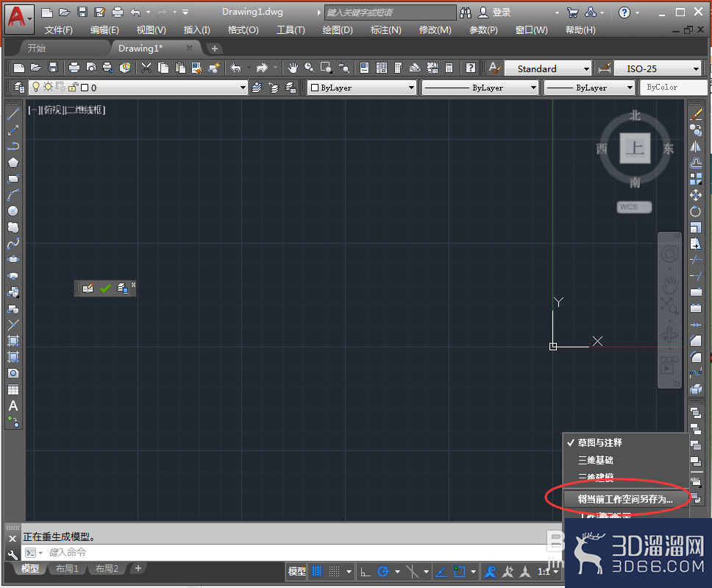Select the Rectangle drawing tool

13,179
